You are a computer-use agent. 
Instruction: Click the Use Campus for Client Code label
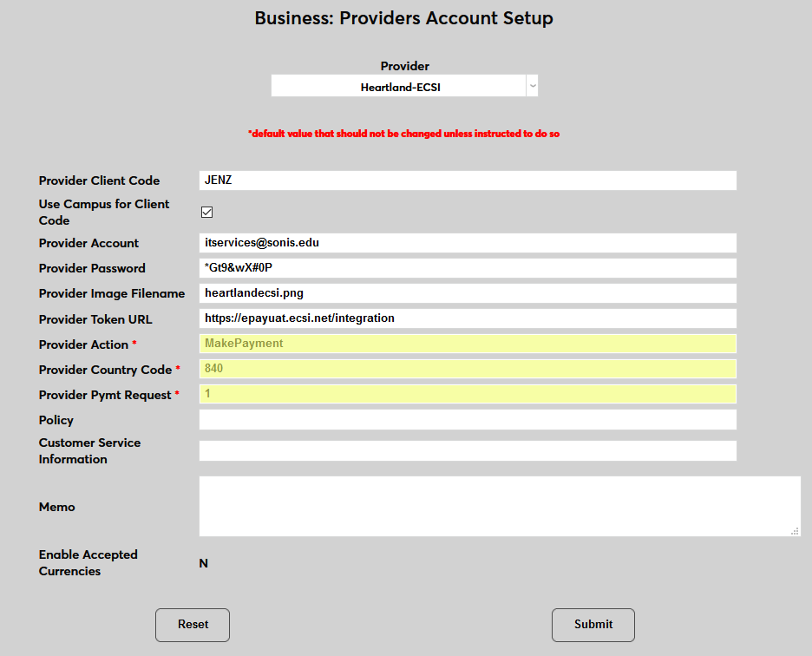tap(104, 212)
